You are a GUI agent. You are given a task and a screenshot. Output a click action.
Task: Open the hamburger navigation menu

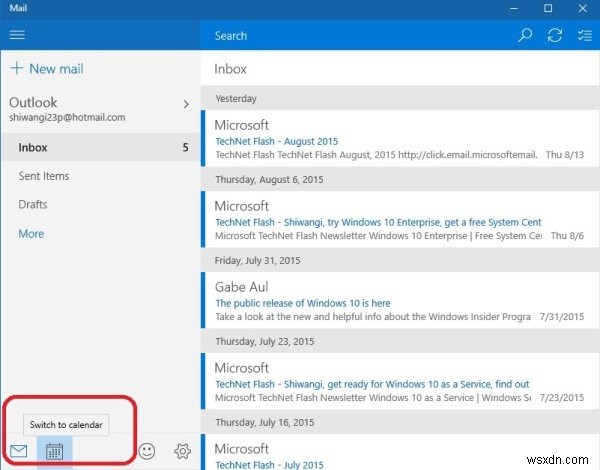(x=17, y=35)
